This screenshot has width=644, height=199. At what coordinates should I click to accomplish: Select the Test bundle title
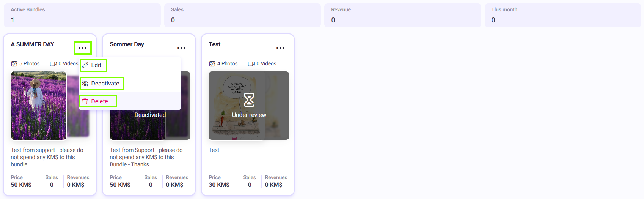coord(215,44)
